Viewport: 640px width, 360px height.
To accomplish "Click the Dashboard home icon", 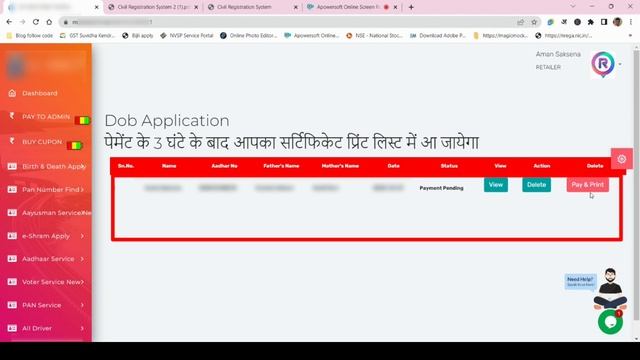I will pos(12,93).
